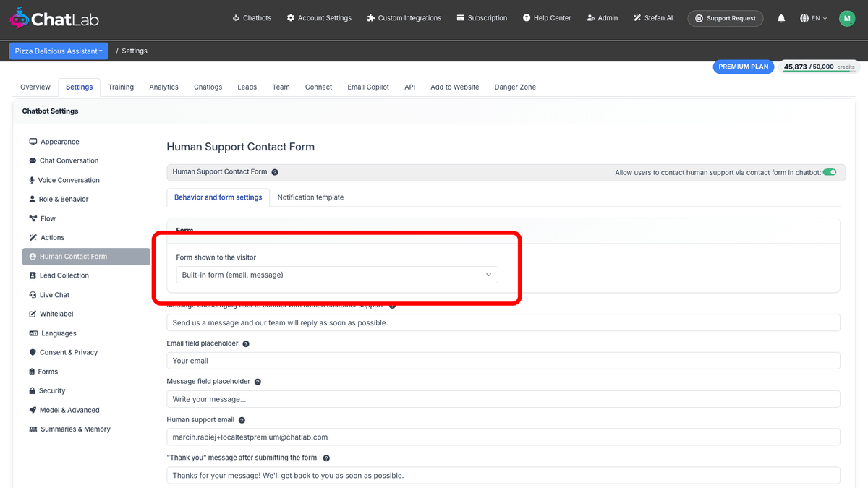Open the user avatar M menu

847,18
